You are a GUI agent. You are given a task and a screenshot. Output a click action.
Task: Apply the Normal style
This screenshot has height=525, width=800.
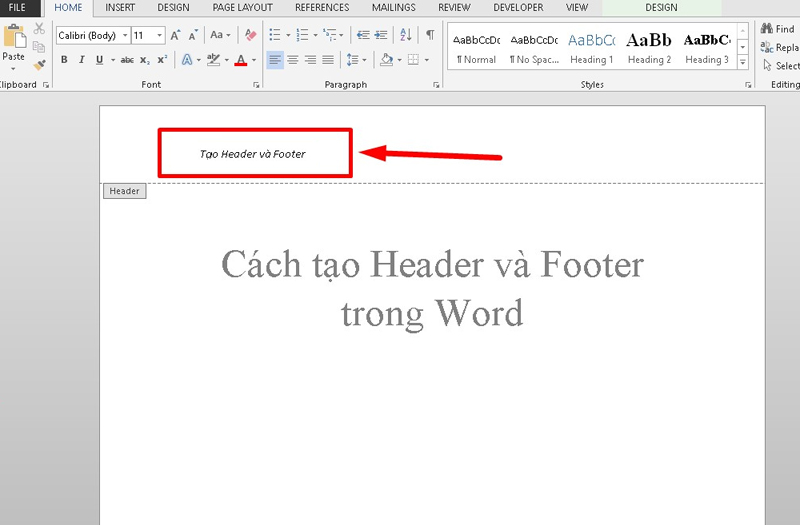477,48
